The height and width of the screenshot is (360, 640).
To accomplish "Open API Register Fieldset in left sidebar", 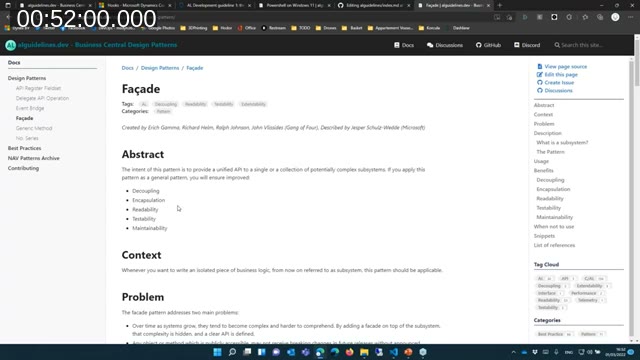I will pyautogui.click(x=38, y=88).
